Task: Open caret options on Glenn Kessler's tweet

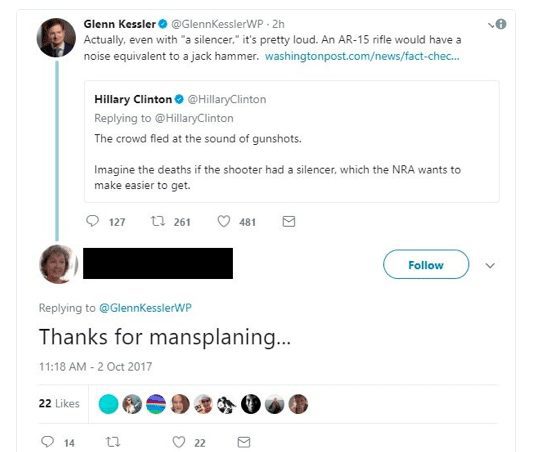Action: click(x=491, y=25)
